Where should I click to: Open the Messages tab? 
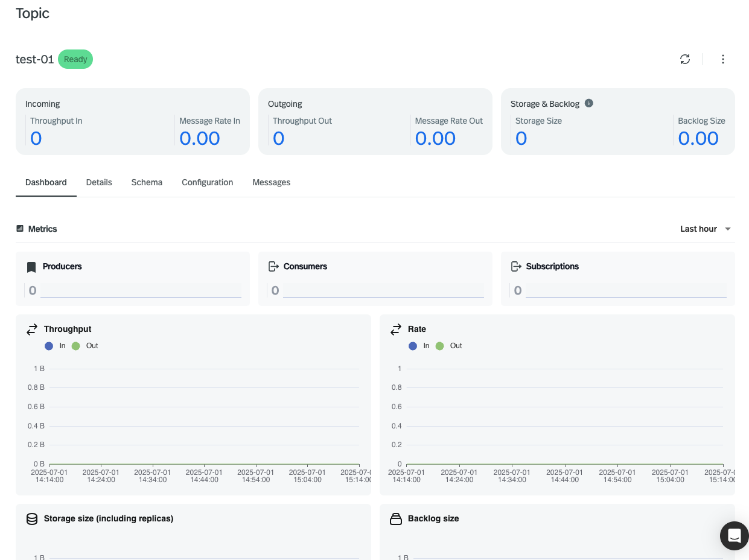[272, 182]
